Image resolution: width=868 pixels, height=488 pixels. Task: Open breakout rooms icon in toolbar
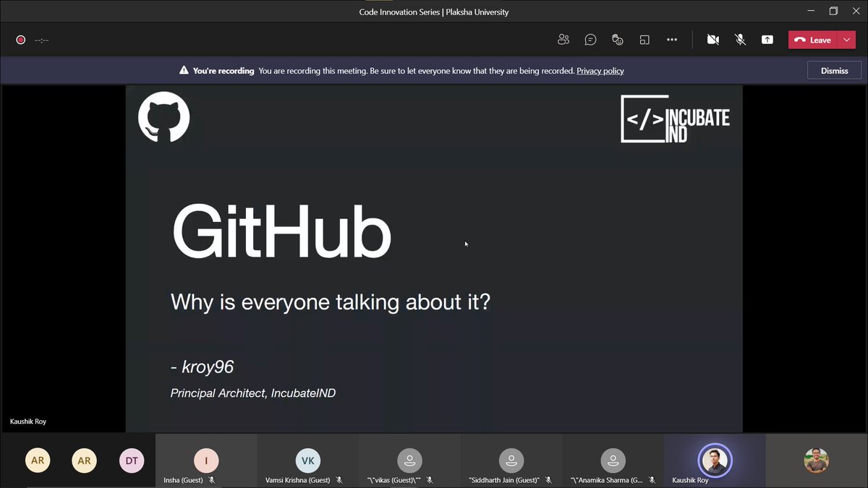pyautogui.click(x=644, y=40)
